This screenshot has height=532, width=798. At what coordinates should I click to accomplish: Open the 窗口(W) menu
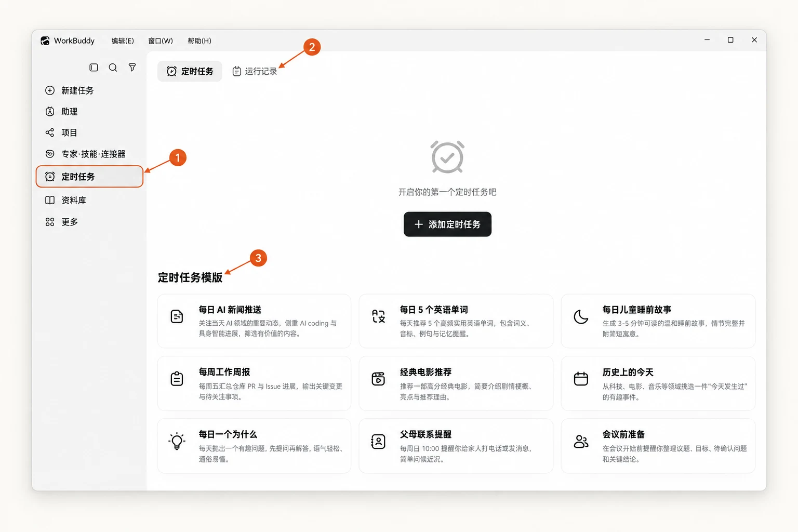pos(161,41)
